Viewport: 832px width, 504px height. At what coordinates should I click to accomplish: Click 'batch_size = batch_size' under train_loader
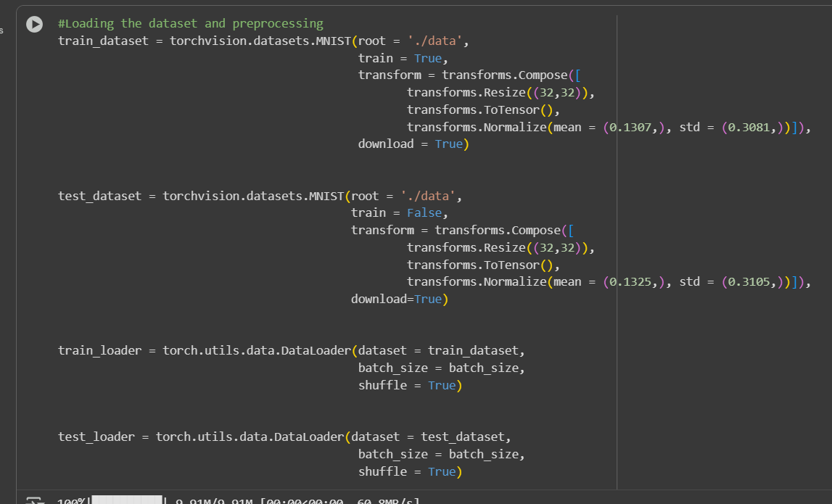coord(438,368)
